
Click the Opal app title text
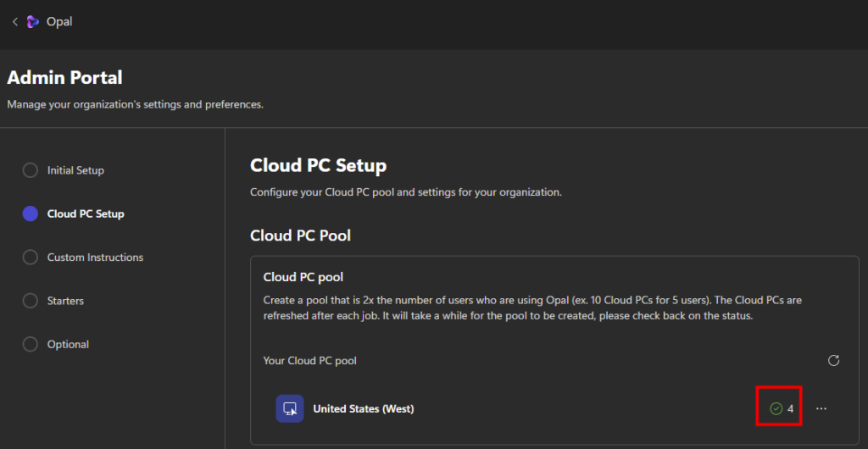pos(59,22)
